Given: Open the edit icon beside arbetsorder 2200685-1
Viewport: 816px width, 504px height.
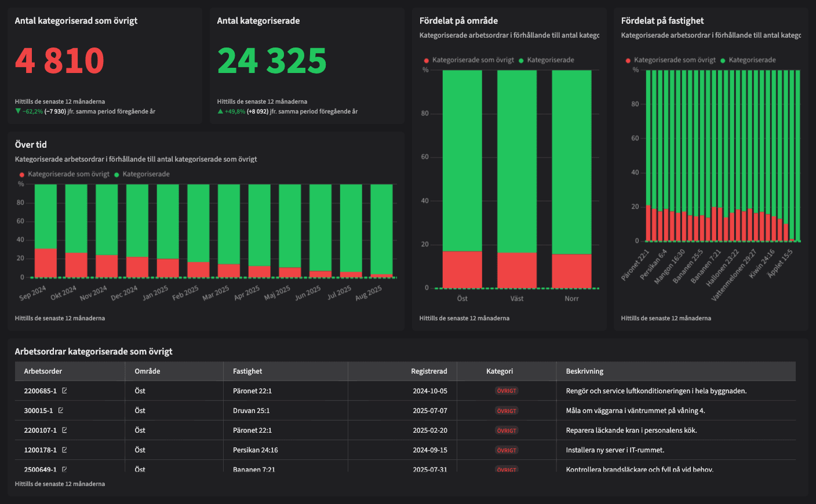Looking at the screenshot, I should click(65, 390).
